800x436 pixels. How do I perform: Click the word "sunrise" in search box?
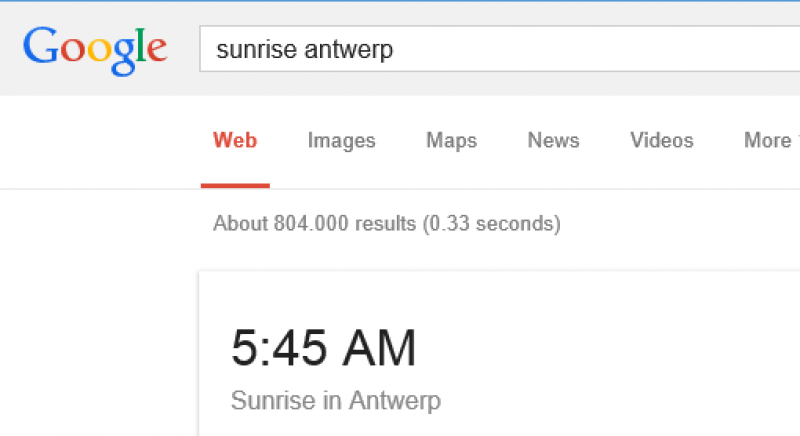[x=250, y=50]
